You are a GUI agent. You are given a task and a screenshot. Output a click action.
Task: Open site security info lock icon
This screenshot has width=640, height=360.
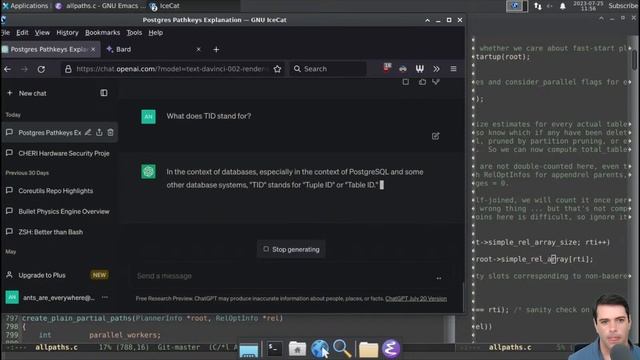coord(68,69)
